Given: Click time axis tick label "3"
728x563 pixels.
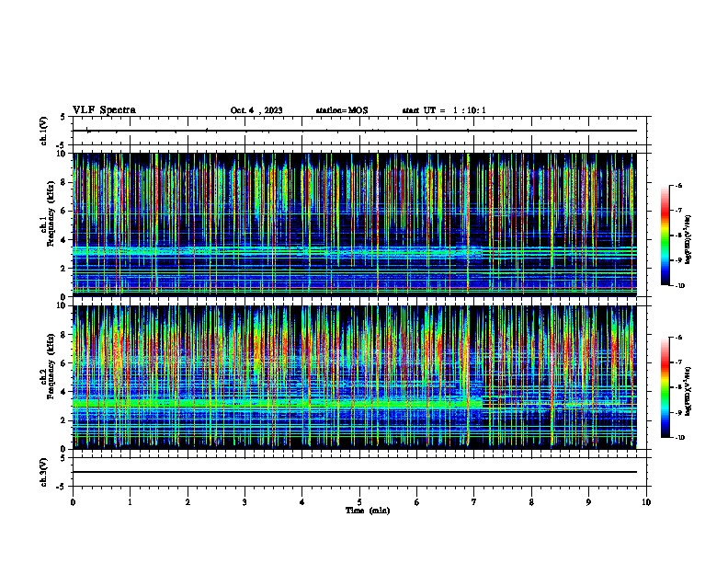Looking at the screenshot, I should coord(245,502).
